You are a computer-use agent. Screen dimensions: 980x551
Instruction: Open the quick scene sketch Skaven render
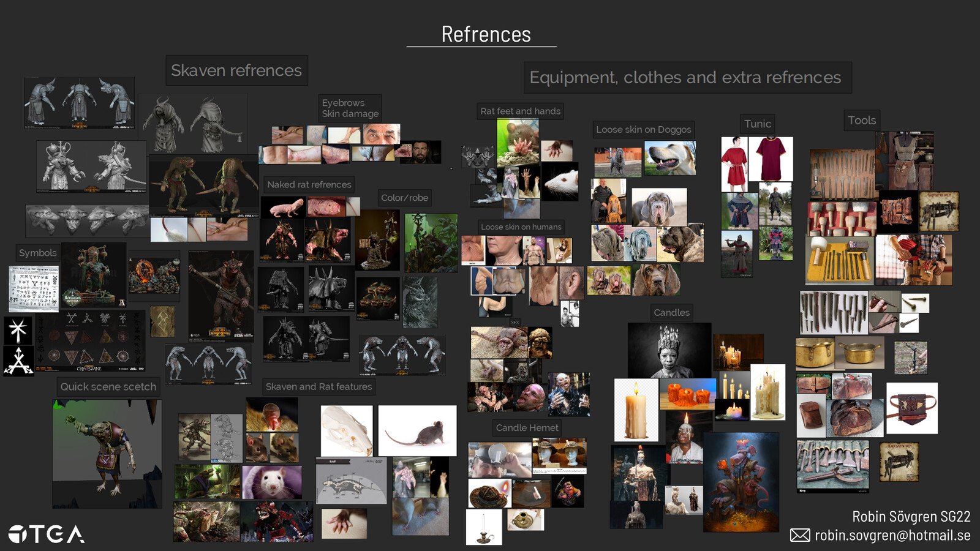pyautogui.click(x=107, y=454)
